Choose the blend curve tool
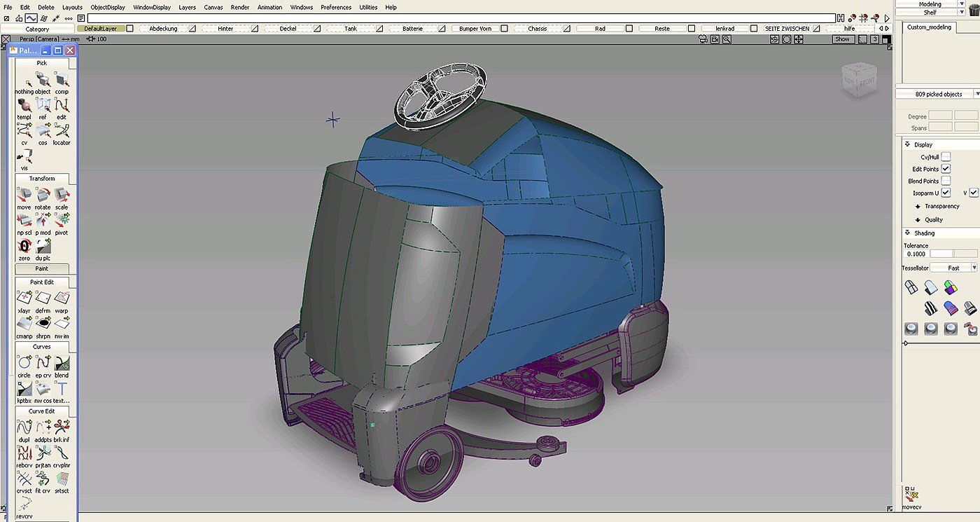The height and width of the screenshot is (522, 980). (62, 364)
